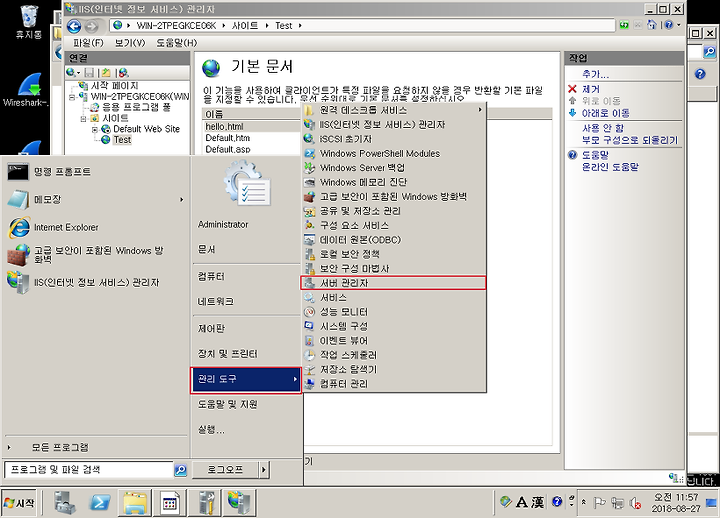720x518 pixels.
Task: Click 제거 action in the 작업 pane
Action: pyautogui.click(x=591, y=89)
